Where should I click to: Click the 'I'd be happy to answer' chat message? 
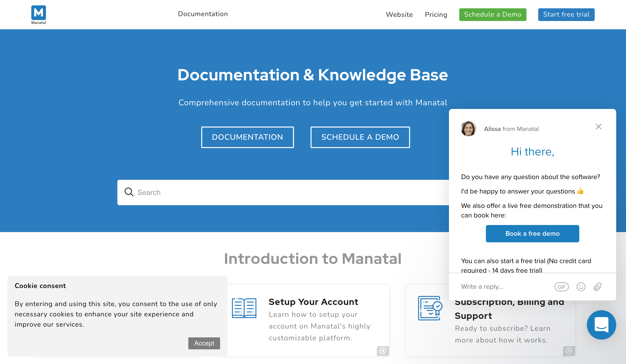pyautogui.click(x=522, y=191)
